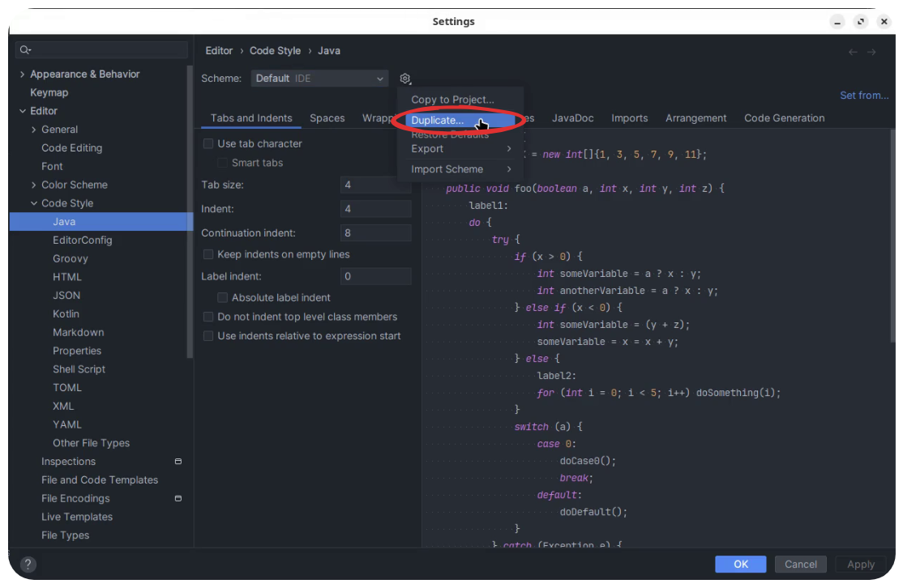Open the Export submenu arrow

(x=508, y=148)
